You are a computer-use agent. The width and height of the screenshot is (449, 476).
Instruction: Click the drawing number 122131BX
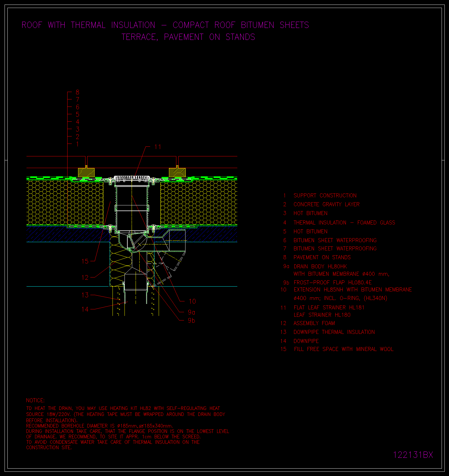pyautogui.click(x=413, y=455)
